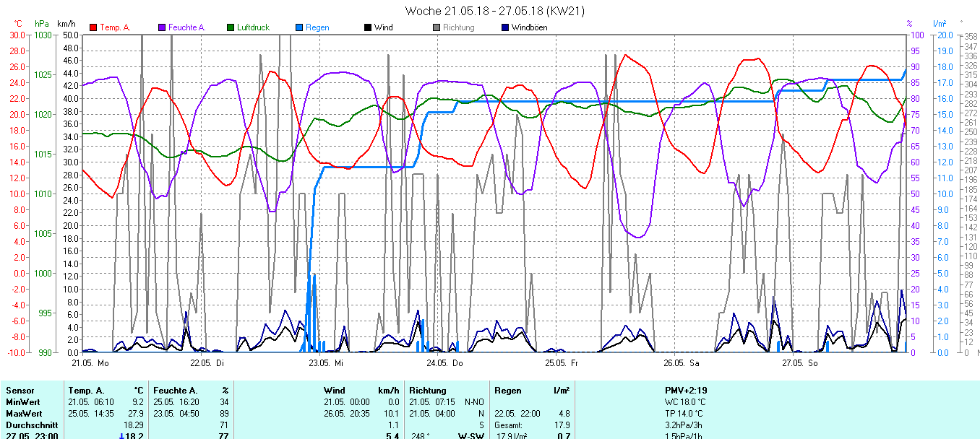This screenshot has height=439, width=980.
Task: Click the blue Regen legend square
Action: [300, 27]
